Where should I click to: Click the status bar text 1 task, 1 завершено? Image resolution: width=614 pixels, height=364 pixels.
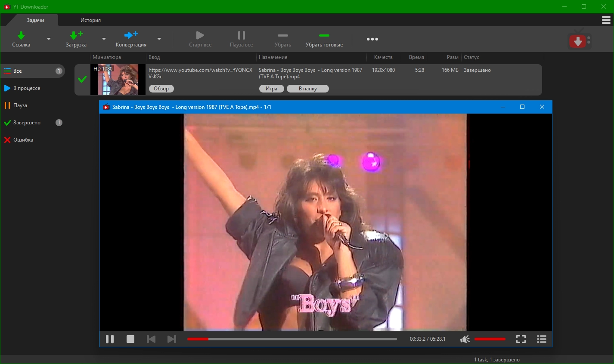(497, 360)
